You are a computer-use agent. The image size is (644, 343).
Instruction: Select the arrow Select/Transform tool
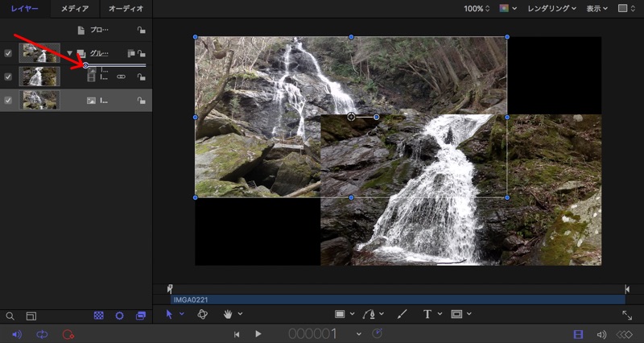pos(169,314)
